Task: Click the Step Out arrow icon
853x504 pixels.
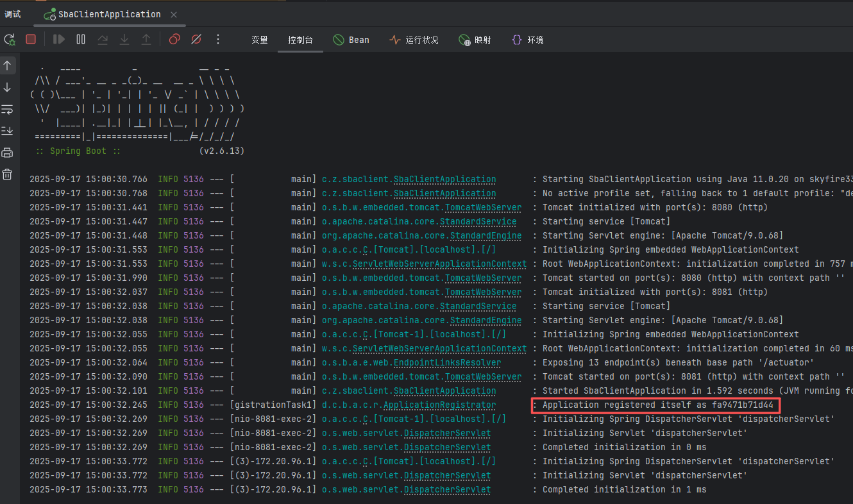Action: click(146, 40)
